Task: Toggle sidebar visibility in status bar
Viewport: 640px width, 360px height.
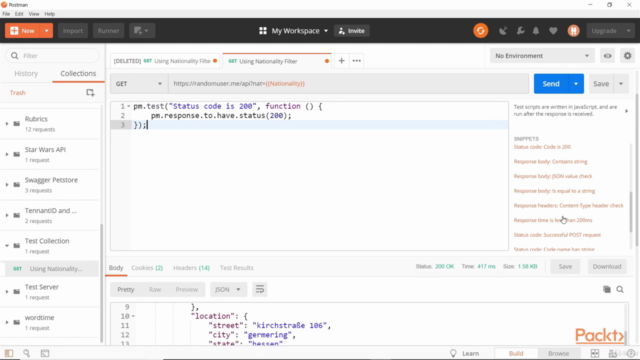Action: [x=9, y=353]
